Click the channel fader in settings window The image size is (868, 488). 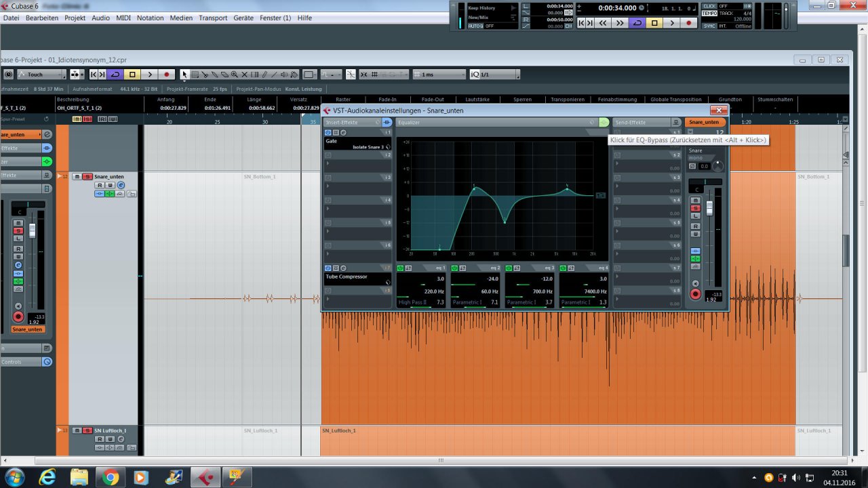[x=710, y=209]
